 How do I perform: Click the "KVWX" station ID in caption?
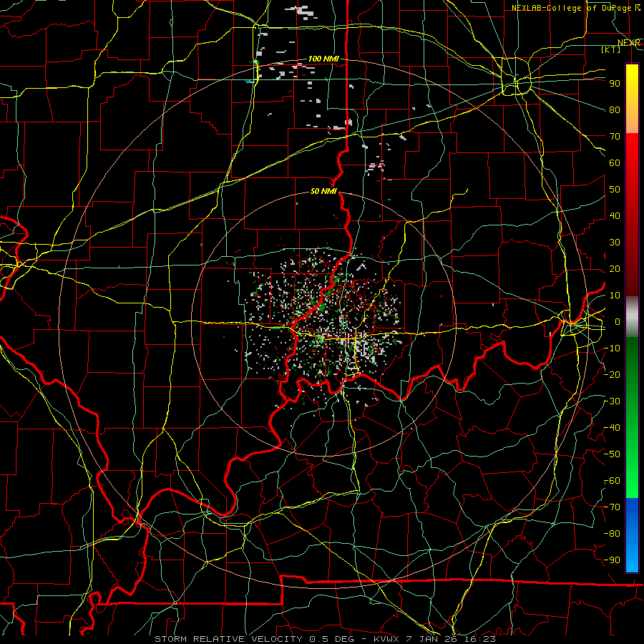(386, 639)
